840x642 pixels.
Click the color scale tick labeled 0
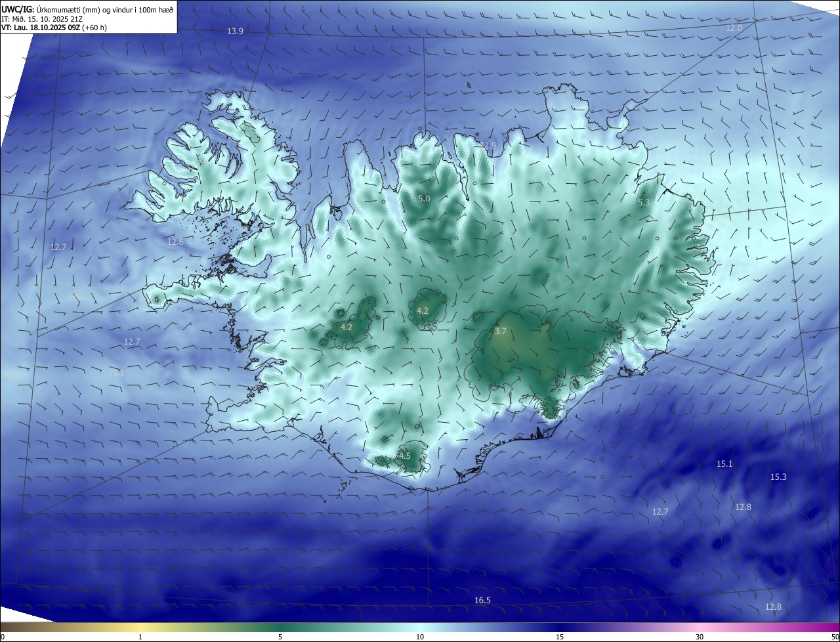[2, 637]
